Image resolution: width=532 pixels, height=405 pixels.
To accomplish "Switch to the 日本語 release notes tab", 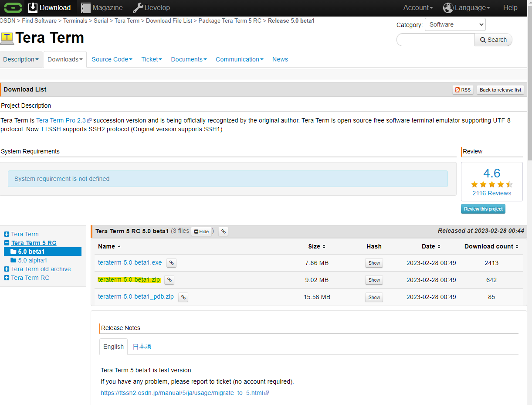I will [142, 346].
